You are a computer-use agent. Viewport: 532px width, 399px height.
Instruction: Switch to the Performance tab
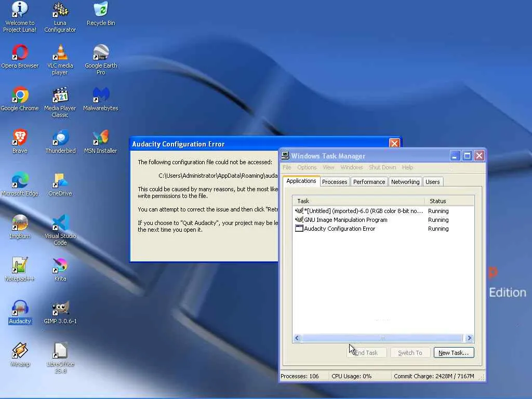click(369, 182)
